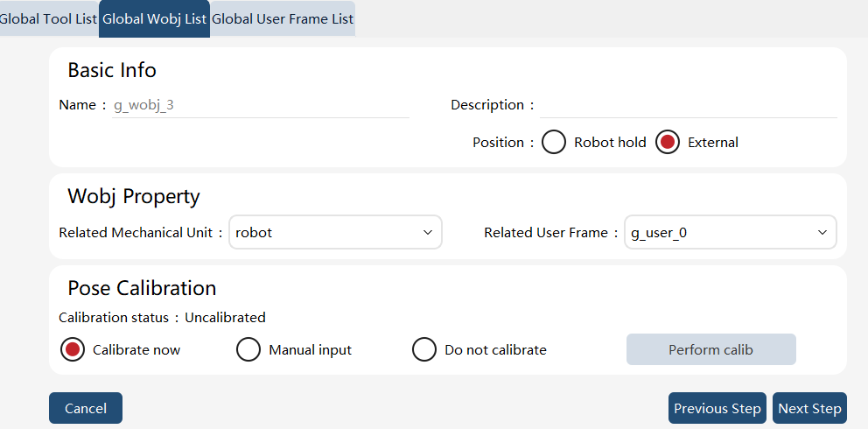Click the Perform calib button
This screenshot has width=868, height=429.
(710, 349)
